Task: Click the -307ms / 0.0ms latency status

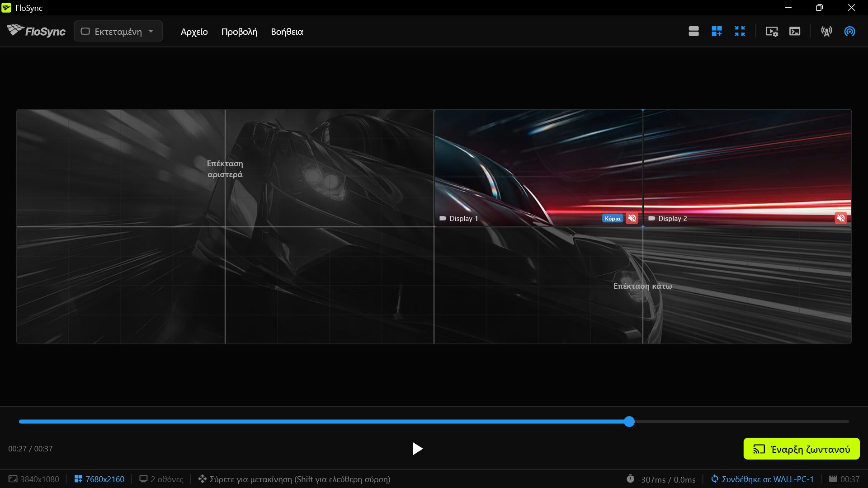Action: pos(661,479)
